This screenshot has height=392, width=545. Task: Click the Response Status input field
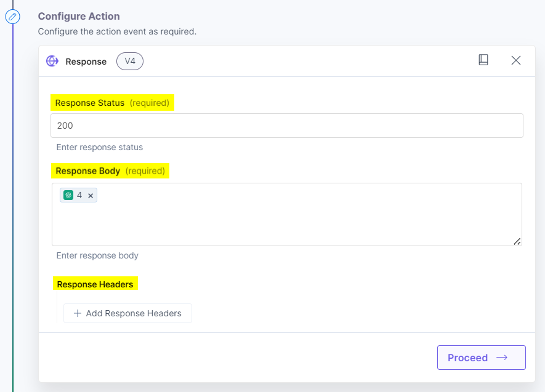coord(287,126)
